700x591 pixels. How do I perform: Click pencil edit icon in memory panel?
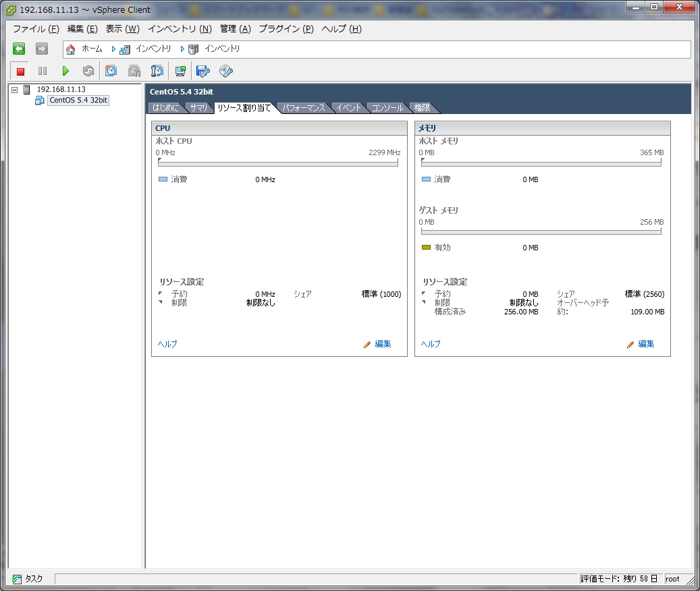tap(630, 344)
